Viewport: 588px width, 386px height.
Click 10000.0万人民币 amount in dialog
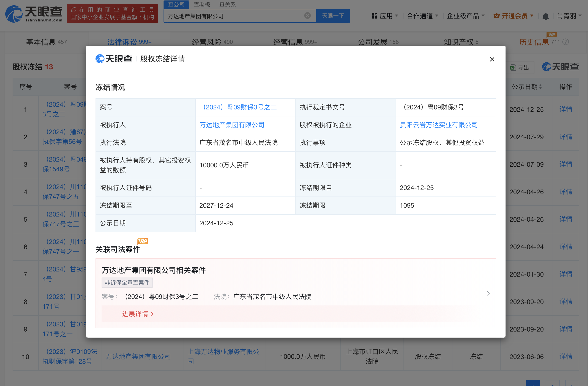(x=224, y=165)
